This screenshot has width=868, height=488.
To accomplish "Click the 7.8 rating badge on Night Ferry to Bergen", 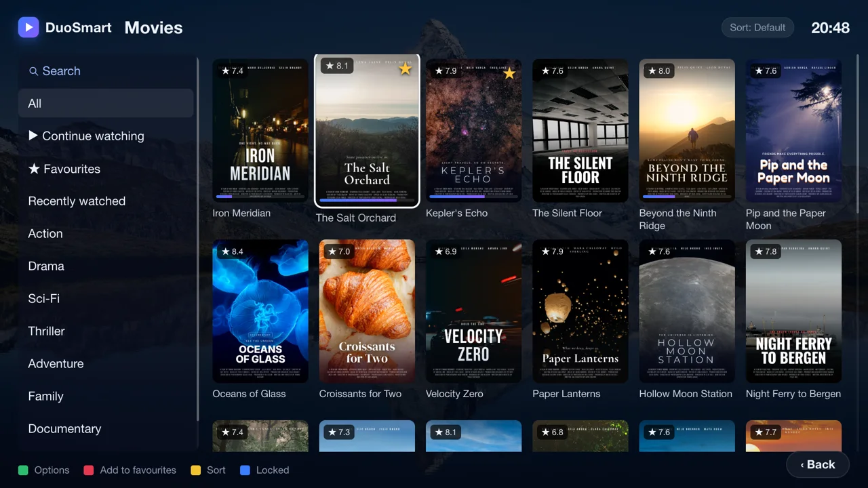I will pos(766,251).
